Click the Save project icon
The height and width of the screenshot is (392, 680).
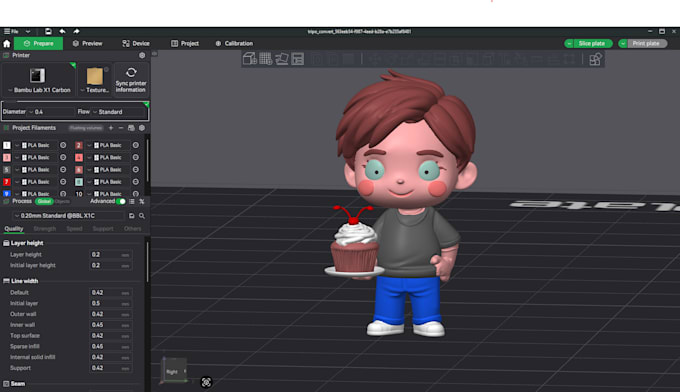point(48,31)
